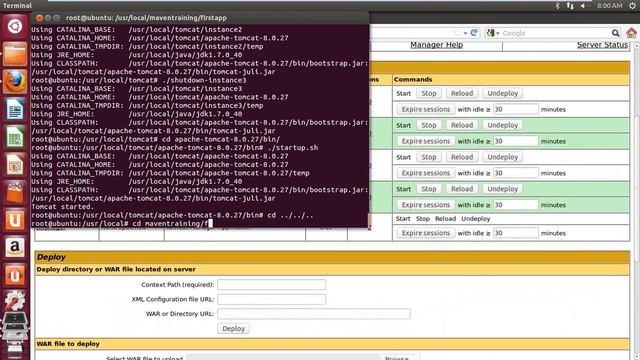
Task: Undeploy the third application in the list
Action: pos(502,157)
